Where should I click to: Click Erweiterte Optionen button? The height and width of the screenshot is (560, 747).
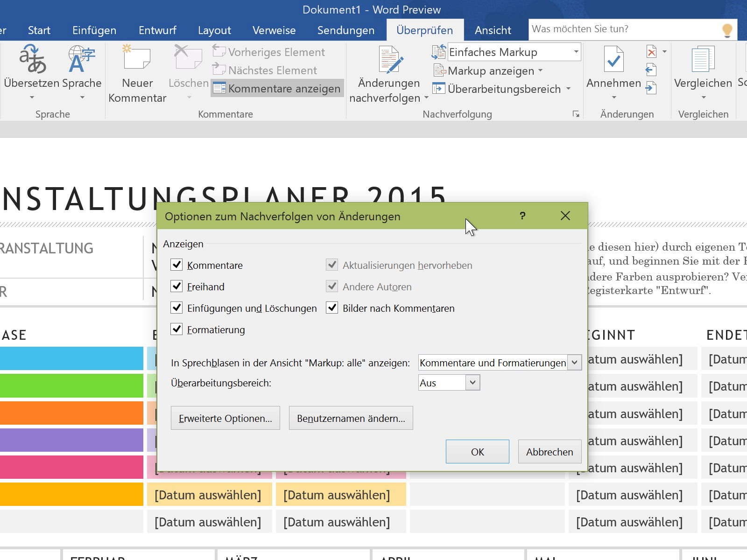(x=226, y=418)
